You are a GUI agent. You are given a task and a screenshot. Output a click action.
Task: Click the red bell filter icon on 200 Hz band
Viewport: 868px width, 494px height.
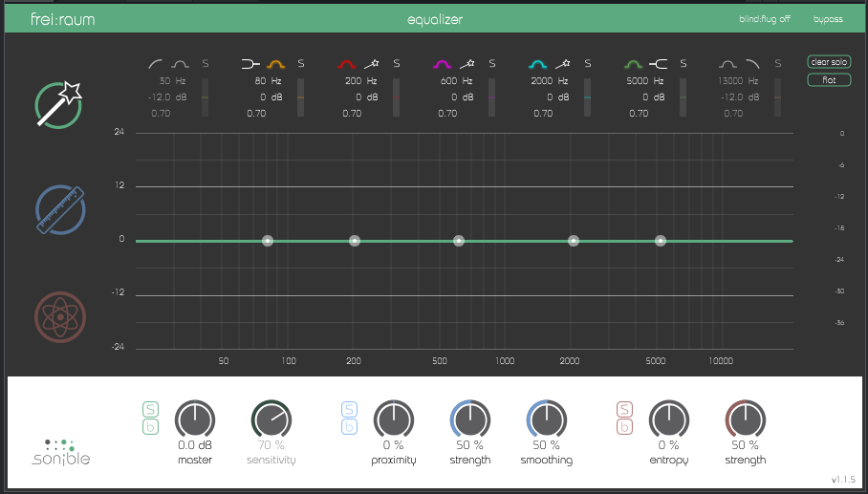click(x=347, y=64)
